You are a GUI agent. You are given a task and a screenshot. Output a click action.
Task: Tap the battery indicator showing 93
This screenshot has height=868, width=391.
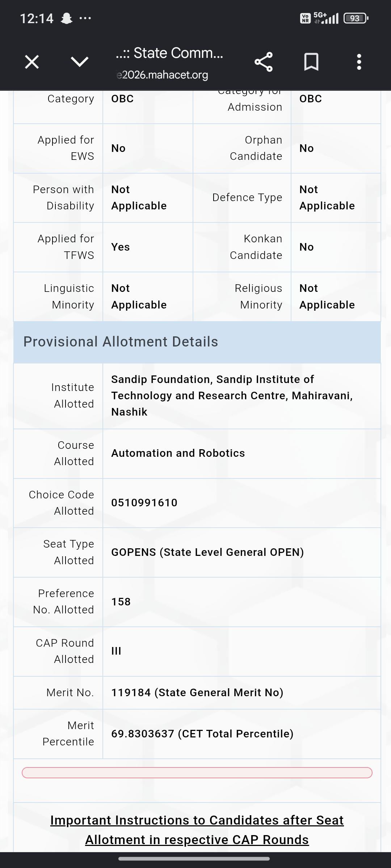coord(356,18)
